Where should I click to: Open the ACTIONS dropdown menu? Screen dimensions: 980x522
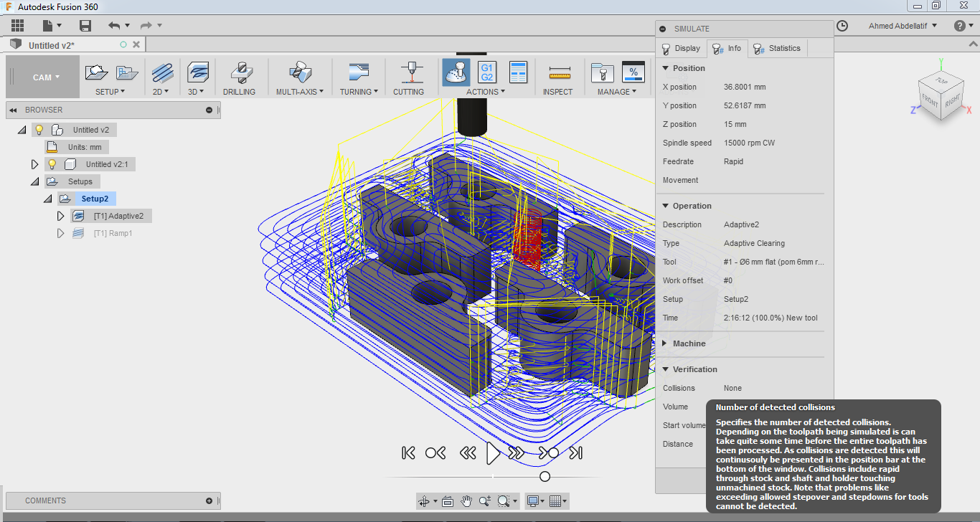(486, 92)
